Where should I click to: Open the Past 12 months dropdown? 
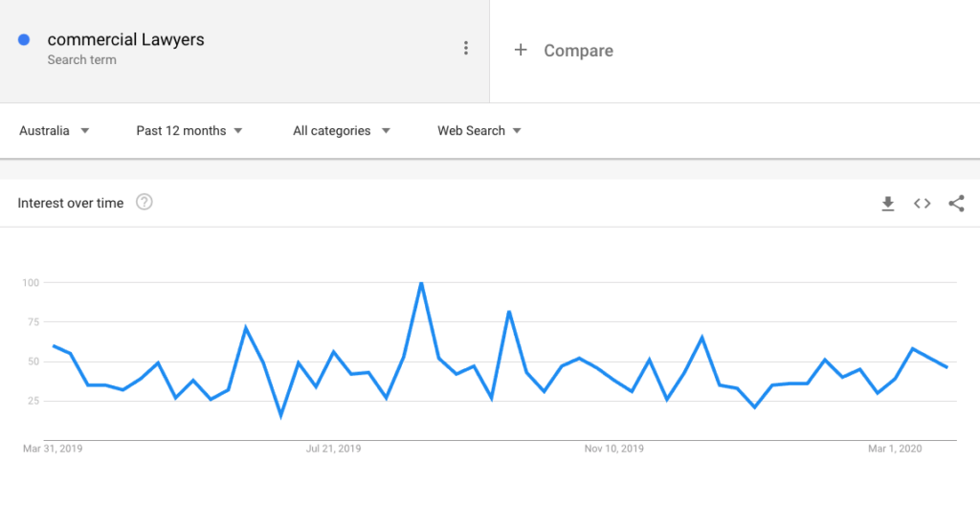tap(189, 131)
